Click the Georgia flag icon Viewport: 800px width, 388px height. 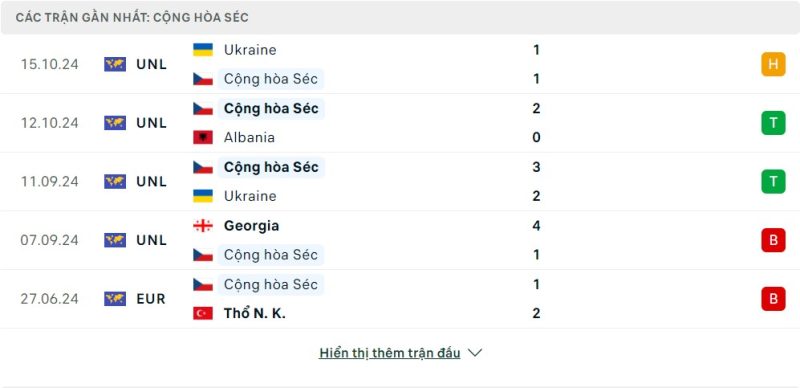203,226
